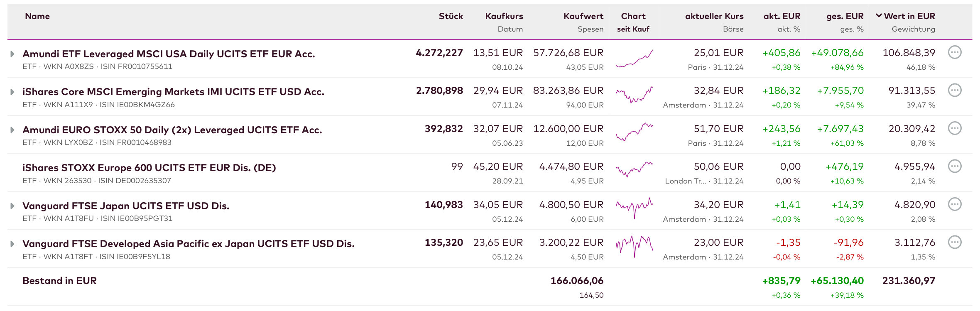Open iShares STOXX Europe 600 ETF details
This screenshot has width=980, height=311.
[x=149, y=168]
